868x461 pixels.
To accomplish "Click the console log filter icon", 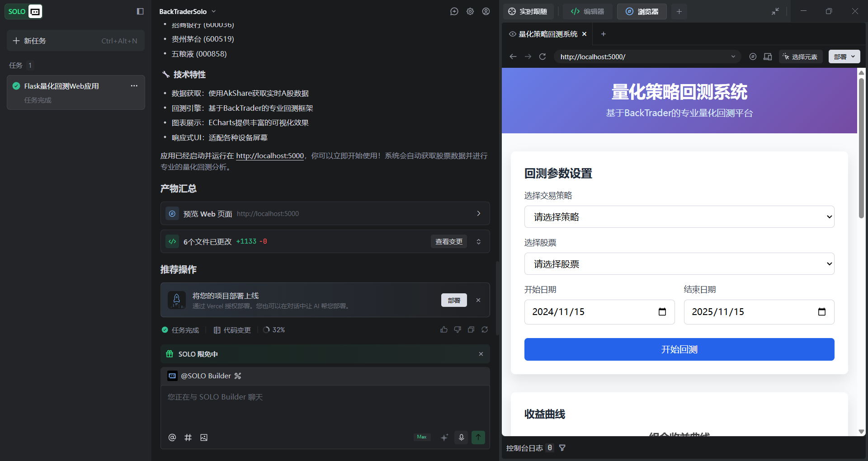I will 562,448.
